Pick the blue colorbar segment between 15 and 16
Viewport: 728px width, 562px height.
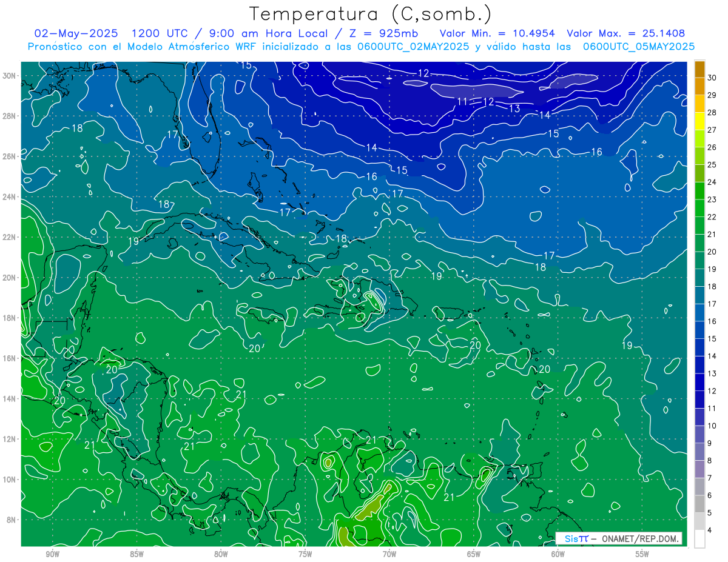[x=699, y=330]
